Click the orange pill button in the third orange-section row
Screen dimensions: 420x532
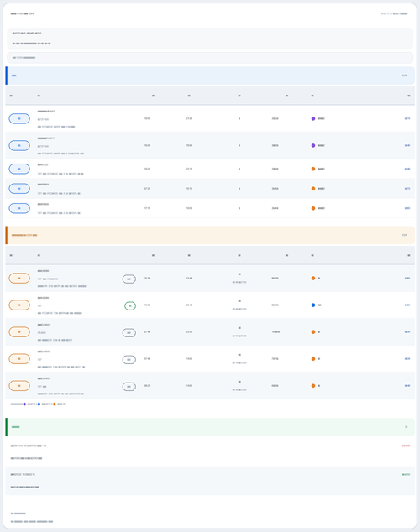[19, 331]
